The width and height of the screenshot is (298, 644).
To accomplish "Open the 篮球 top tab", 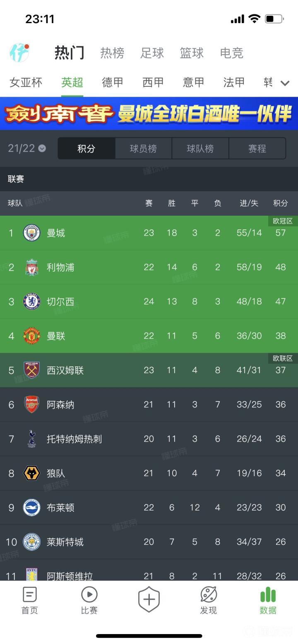I will tap(192, 53).
